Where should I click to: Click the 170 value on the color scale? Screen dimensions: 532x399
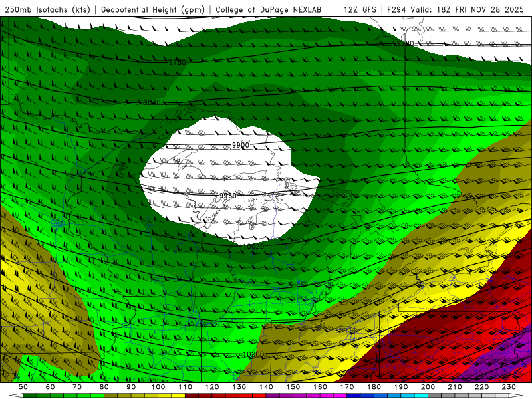pyautogui.click(x=346, y=387)
